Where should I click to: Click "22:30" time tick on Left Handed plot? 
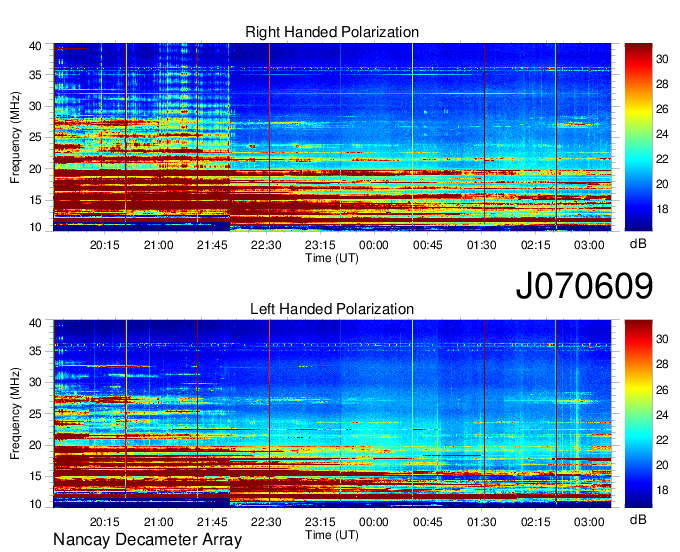tap(266, 522)
